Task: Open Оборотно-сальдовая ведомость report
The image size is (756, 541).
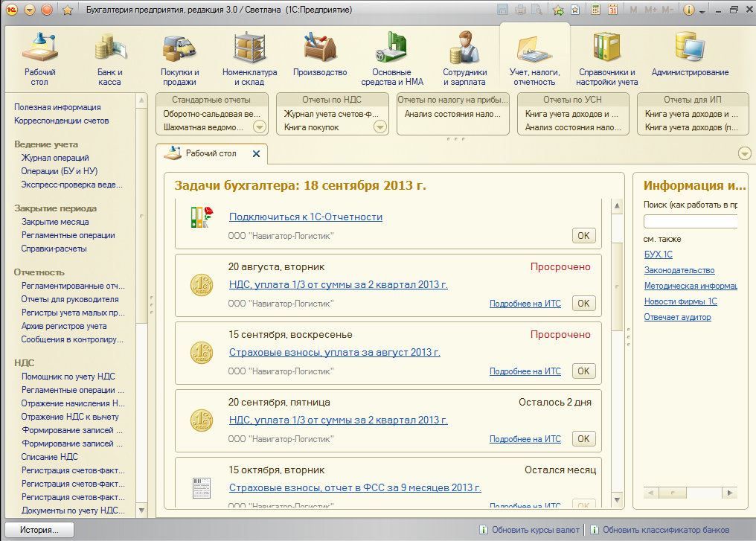Action: pos(211,114)
